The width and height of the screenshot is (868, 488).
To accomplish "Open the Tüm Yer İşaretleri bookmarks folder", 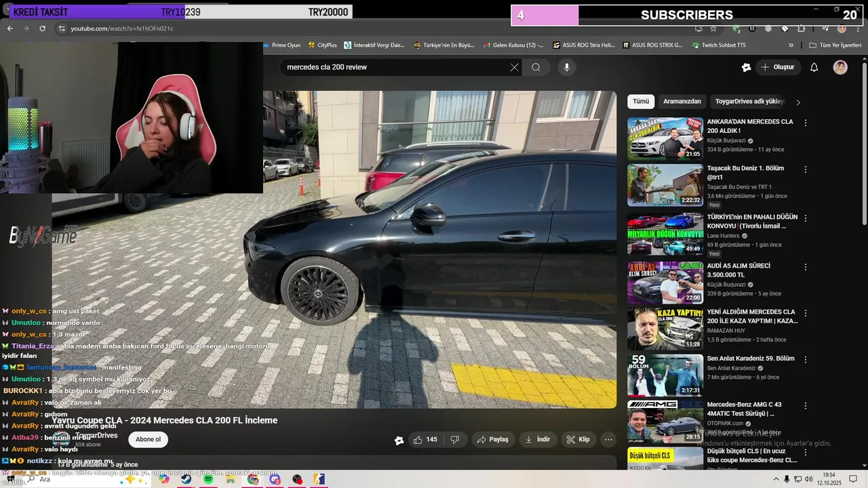I will click(835, 45).
